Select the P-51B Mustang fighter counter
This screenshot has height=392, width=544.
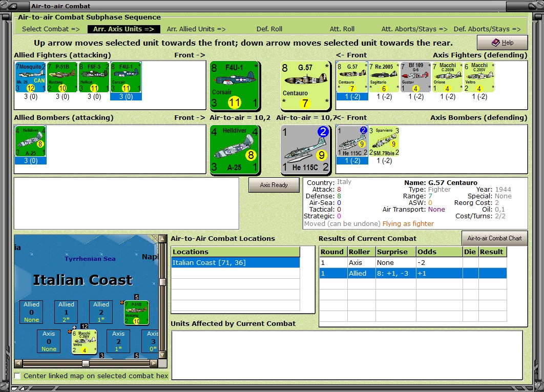coord(62,77)
